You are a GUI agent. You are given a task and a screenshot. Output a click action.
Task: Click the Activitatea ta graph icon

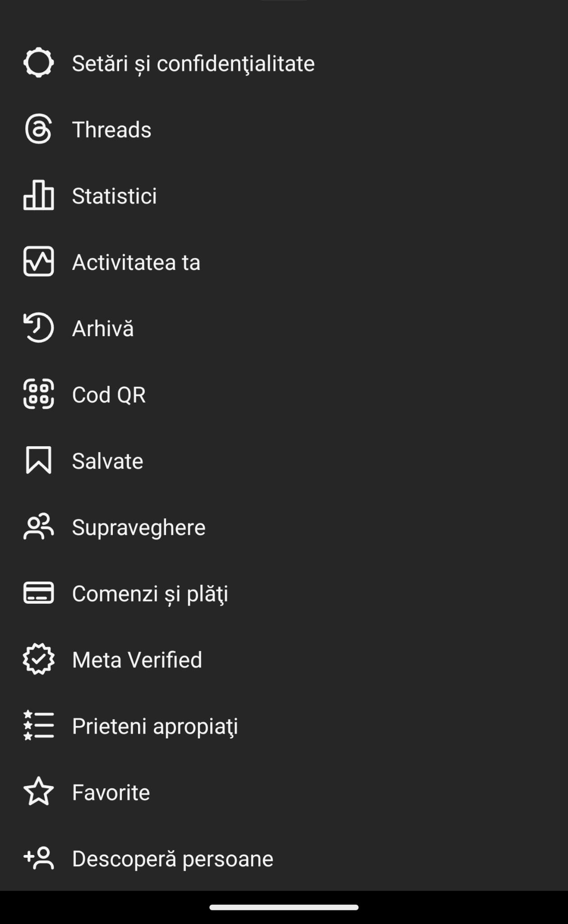38,262
